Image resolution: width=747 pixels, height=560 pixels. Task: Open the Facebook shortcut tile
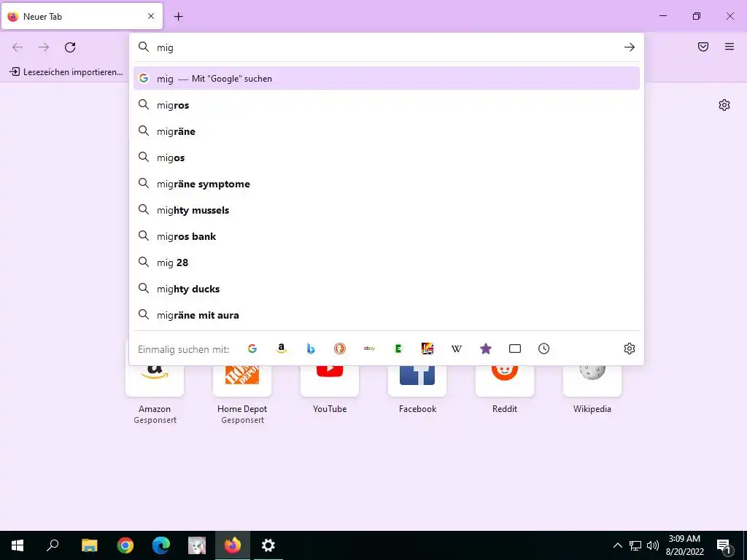click(417, 381)
